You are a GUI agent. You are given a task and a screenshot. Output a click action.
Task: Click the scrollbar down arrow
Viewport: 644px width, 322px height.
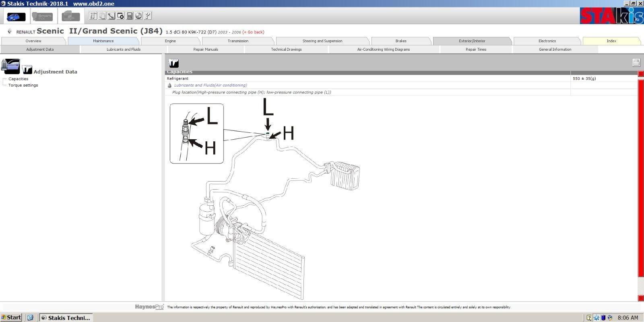[x=641, y=298]
